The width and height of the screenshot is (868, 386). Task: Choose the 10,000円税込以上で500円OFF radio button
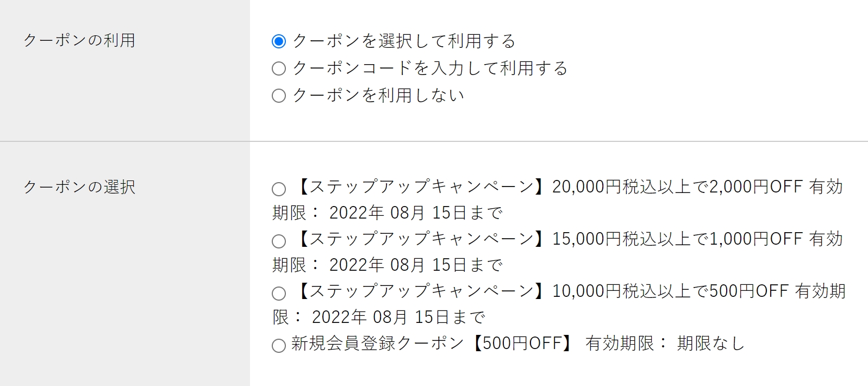279,294
